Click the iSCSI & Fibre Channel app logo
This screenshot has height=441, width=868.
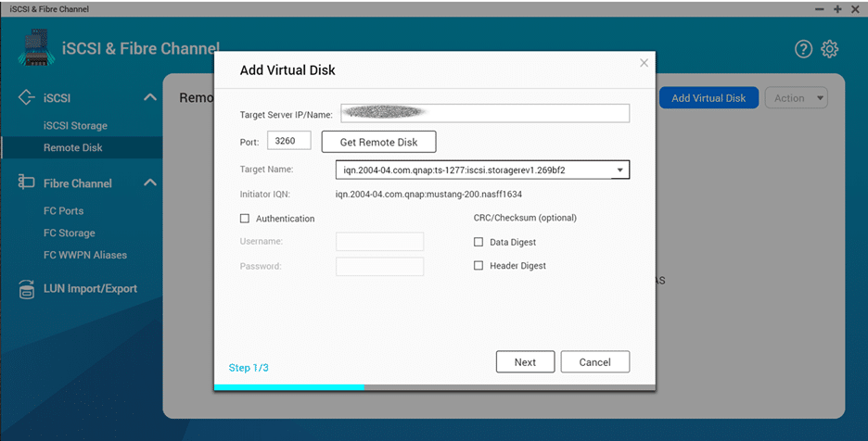point(36,48)
